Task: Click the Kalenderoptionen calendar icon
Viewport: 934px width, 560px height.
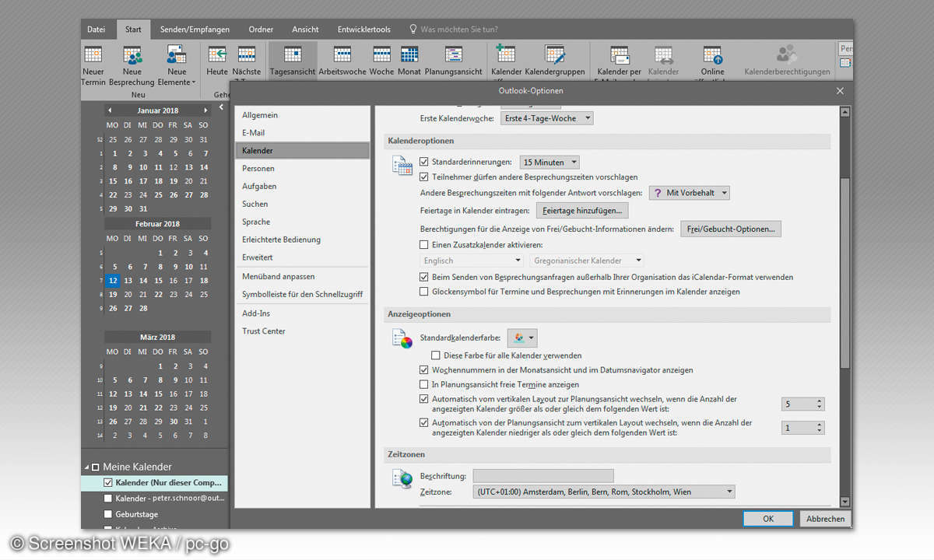Action: pyautogui.click(x=402, y=166)
